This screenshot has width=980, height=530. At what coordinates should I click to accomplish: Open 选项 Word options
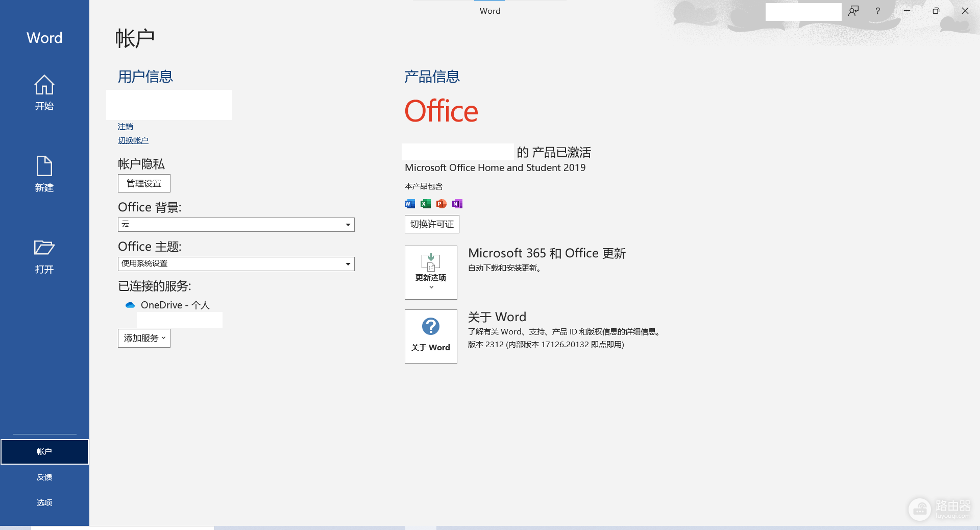pyautogui.click(x=44, y=503)
